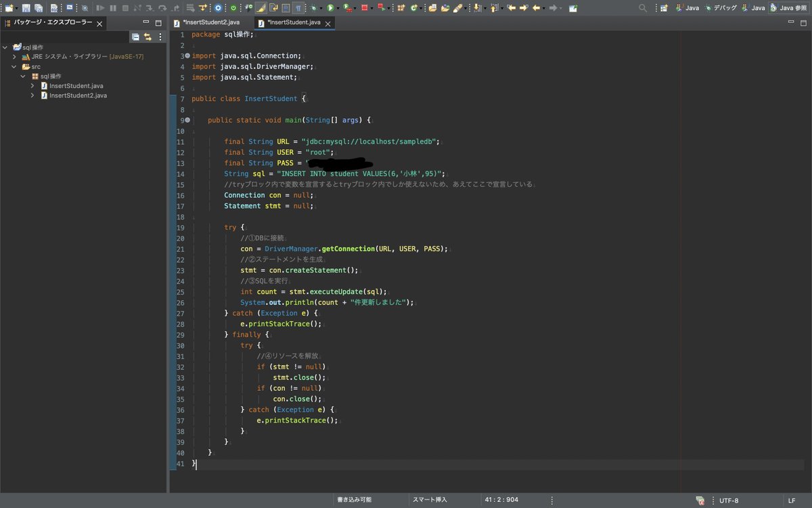Click the blue gear toolbar icon
The image size is (812, 508).
tap(218, 8)
